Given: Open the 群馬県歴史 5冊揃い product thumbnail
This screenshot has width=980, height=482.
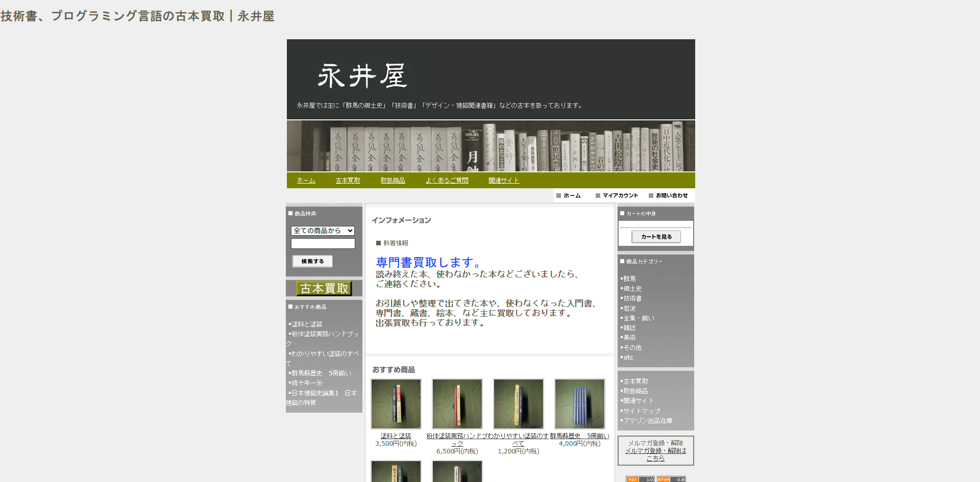Looking at the screenshot, I should 580,403.
